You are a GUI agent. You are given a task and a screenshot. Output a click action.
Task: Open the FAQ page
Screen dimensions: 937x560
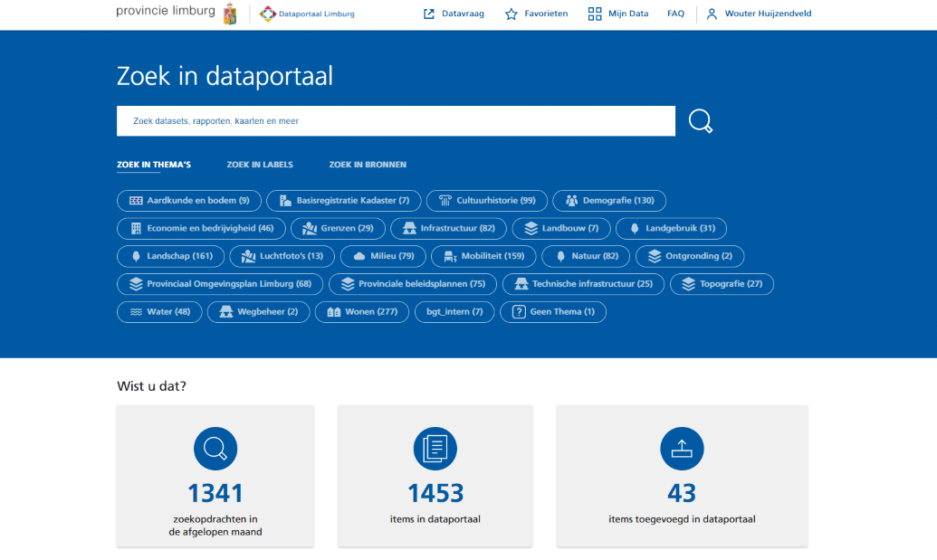pos(675,14)
